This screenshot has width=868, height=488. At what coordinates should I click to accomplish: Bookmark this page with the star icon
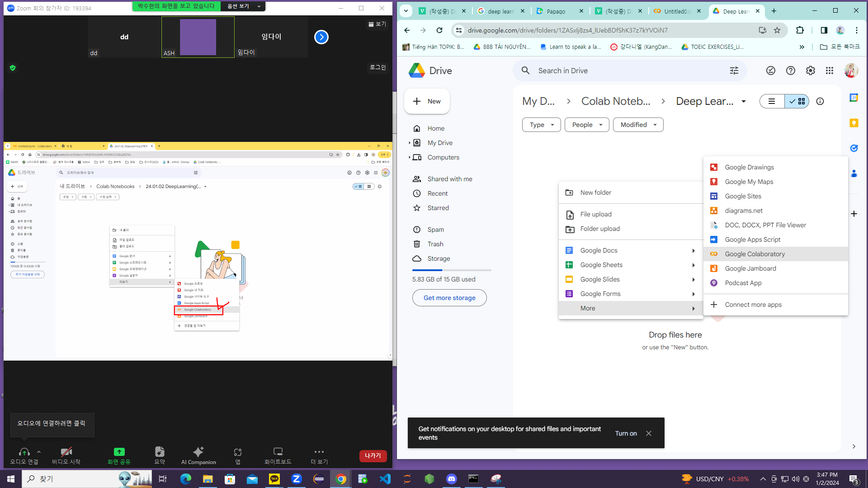coord(777,30)
